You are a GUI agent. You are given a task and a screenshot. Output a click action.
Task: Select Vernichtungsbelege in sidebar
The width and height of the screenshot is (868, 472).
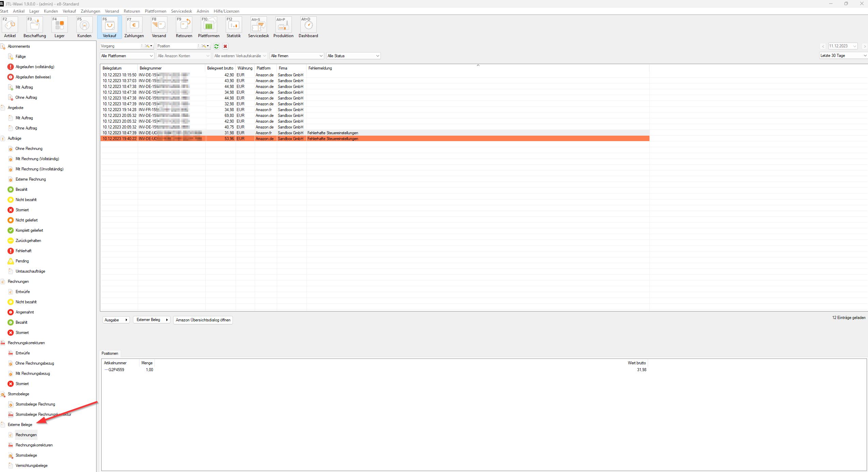click(x=31, y=466)
